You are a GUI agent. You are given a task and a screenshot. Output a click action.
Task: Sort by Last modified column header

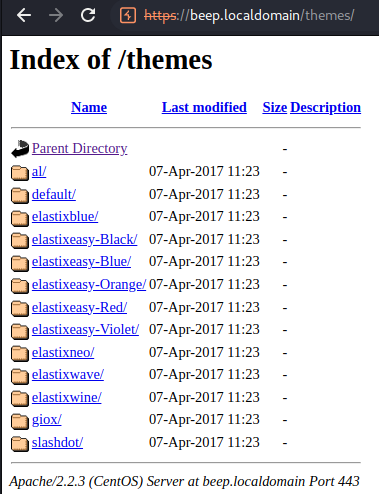(x=204, y=107)
